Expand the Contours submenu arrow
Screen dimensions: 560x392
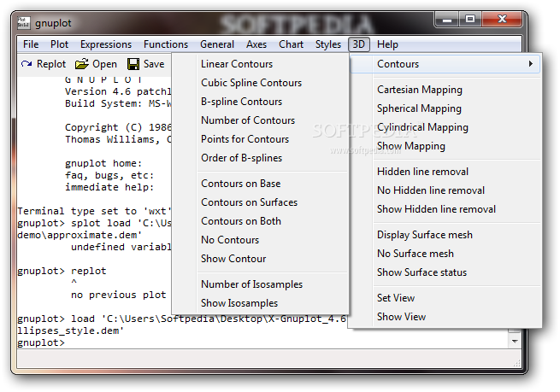coord(531,64)
